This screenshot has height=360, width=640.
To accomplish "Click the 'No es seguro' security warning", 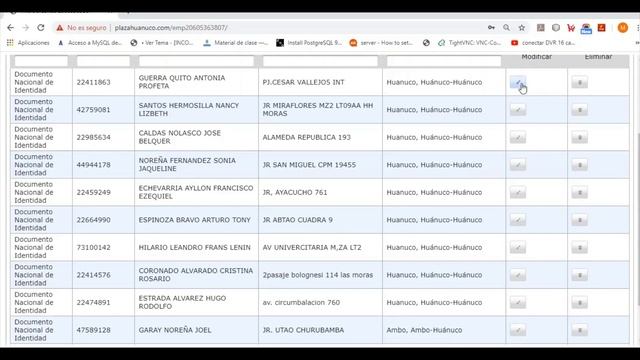I will pos(81,28).
